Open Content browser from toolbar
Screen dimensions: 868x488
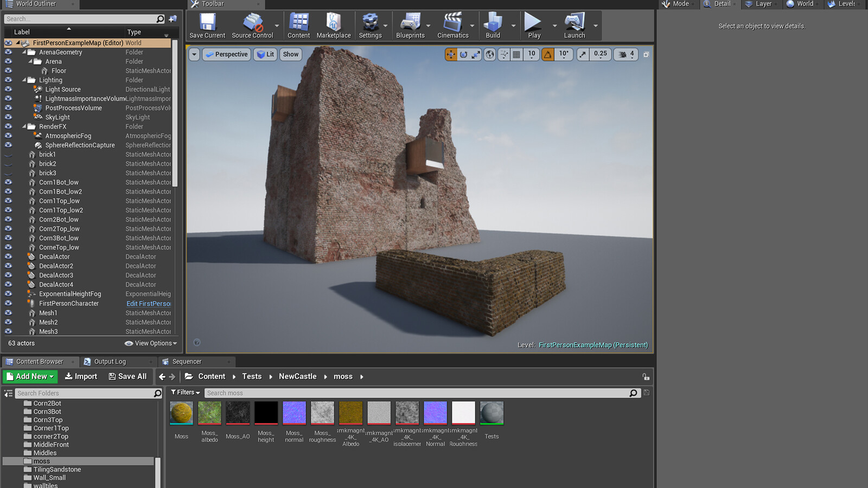[x=298, y=25]
